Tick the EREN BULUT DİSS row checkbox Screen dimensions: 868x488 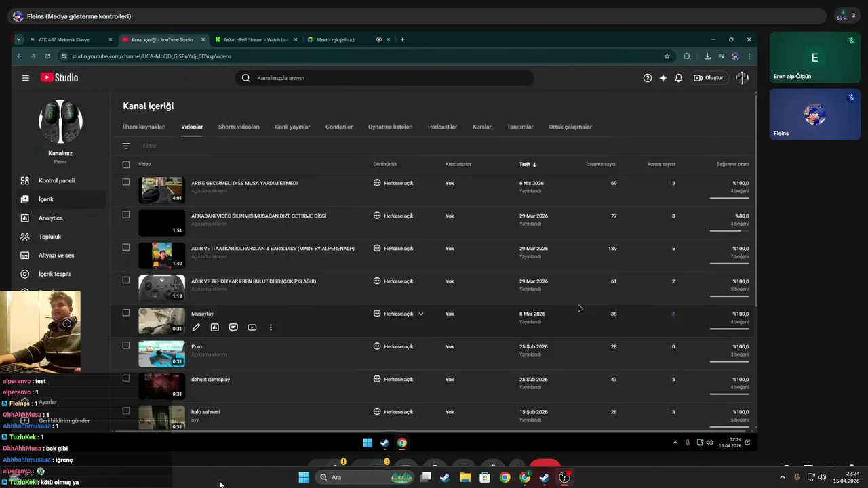(126, 280)
